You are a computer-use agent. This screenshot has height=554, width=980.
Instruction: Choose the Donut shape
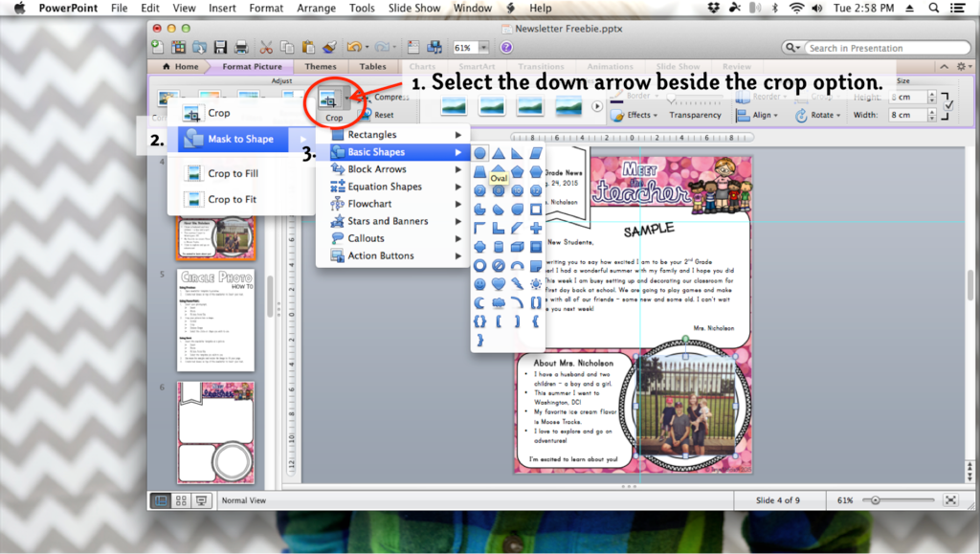click(x=479, y=265)
